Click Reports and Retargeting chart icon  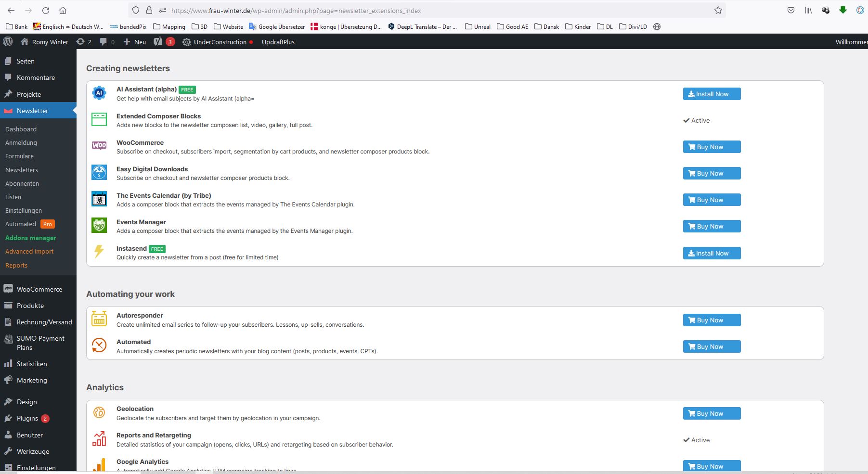pyautogui.click(x=99, y=438)
